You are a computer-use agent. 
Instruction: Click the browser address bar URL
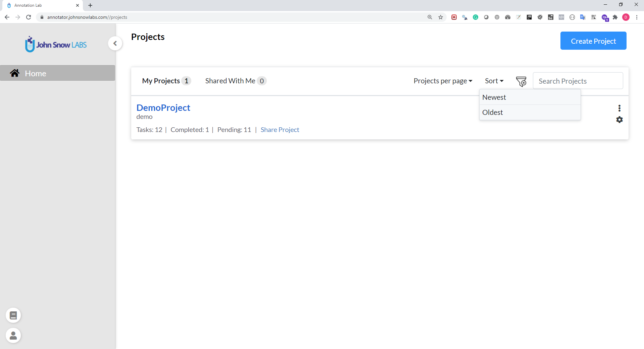tap(87, 17)
